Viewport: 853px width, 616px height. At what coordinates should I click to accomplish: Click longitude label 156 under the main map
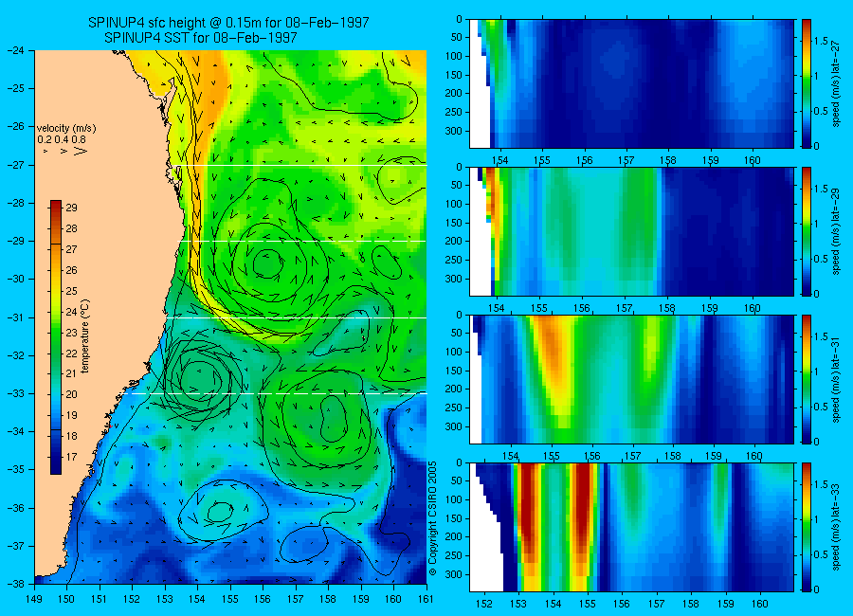pyautogui.click(x=263, y=599)
